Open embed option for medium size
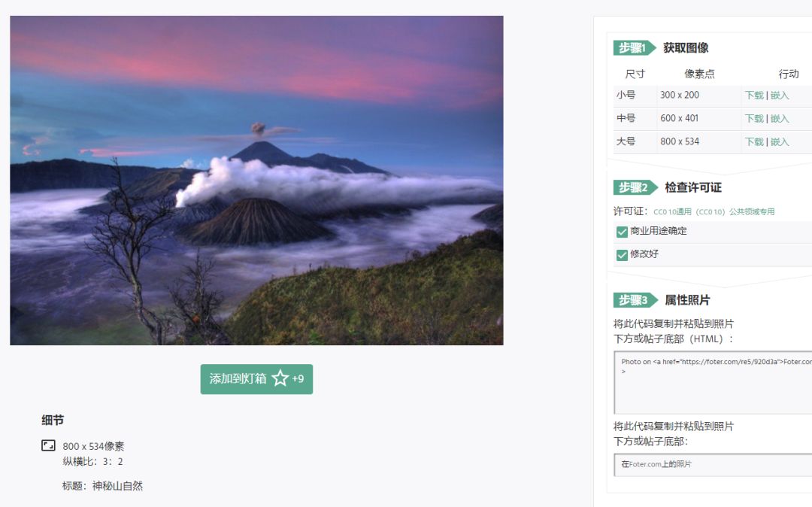The height and width of the screenshot is (507, 812). click(x=780, y=119)
